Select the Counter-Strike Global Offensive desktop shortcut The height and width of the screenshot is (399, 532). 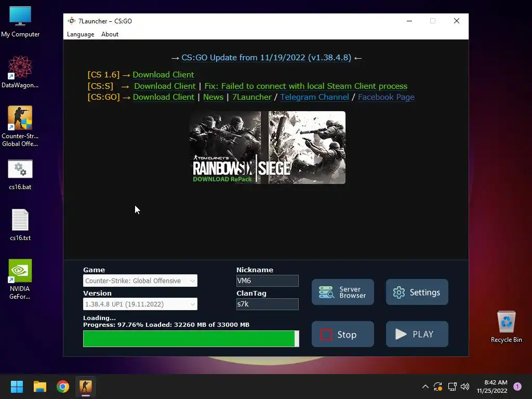click(x=20, y=126)
